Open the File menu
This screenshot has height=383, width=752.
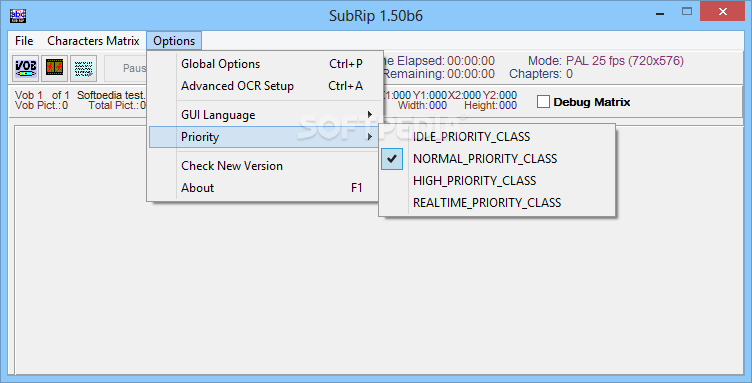[24, 41]
